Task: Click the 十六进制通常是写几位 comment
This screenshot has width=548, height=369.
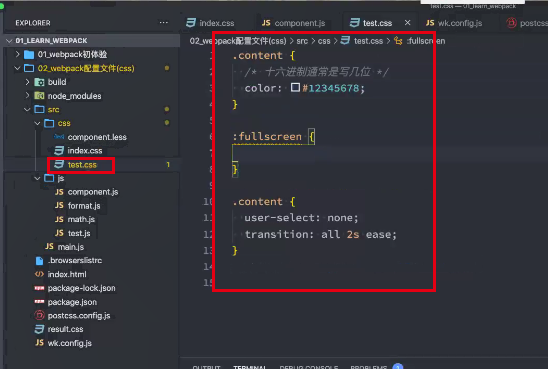Action: click(x=317, y=72)
